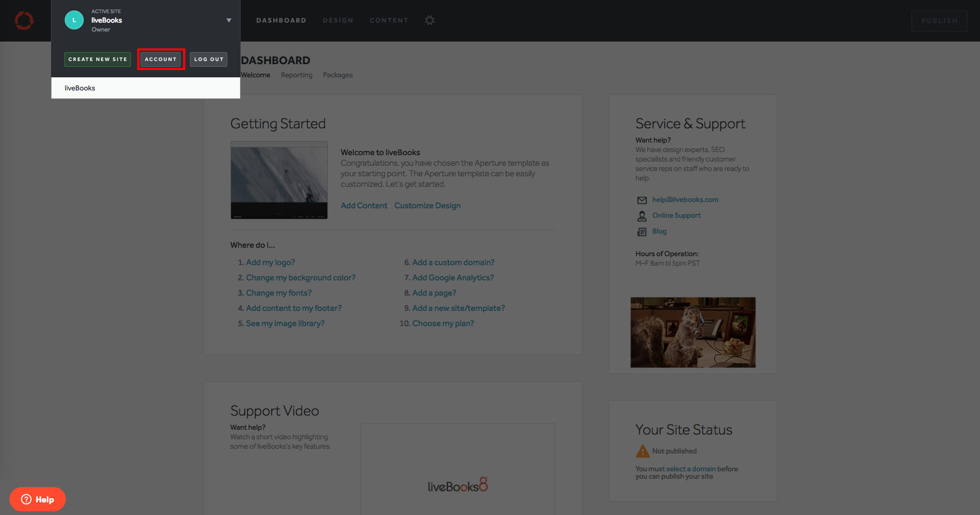Image resolution: width=980 pixels, height=515 pixels.
Task: Click the Account button
Action: point(161,59)
